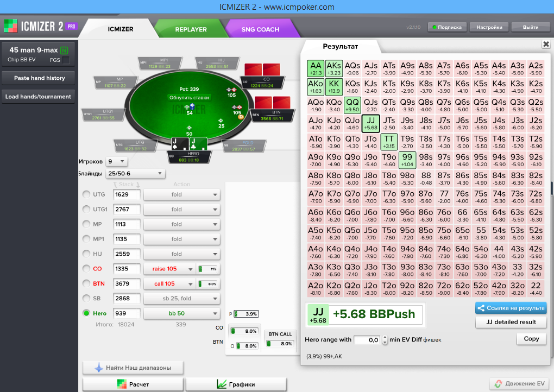The width and height of the screenshot is (554, 392).
Task: Click the chart icon on Графики button
Action: [x=222, y=384]
